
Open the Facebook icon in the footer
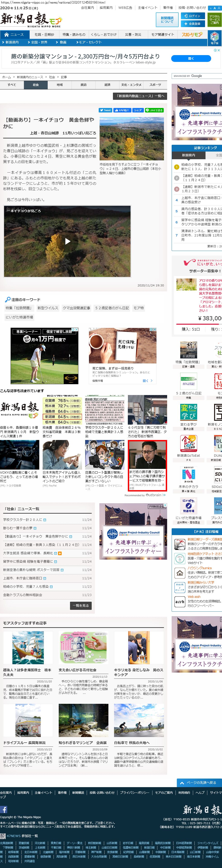(x=4, y=809)
